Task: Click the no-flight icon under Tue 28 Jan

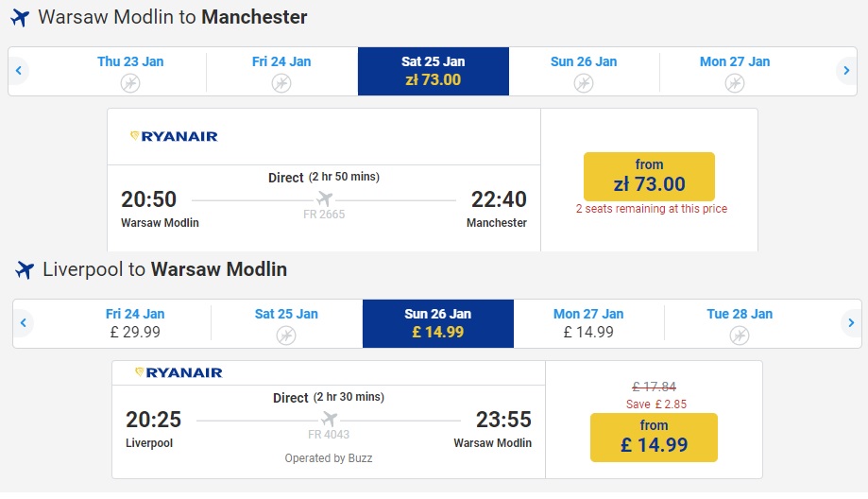Action: [x=740, y=336]
